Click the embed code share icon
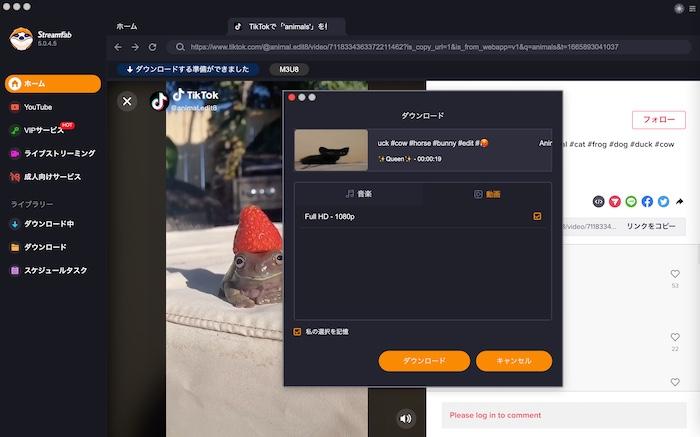Viewport: 700px width, 437px height. click(598, 202)
